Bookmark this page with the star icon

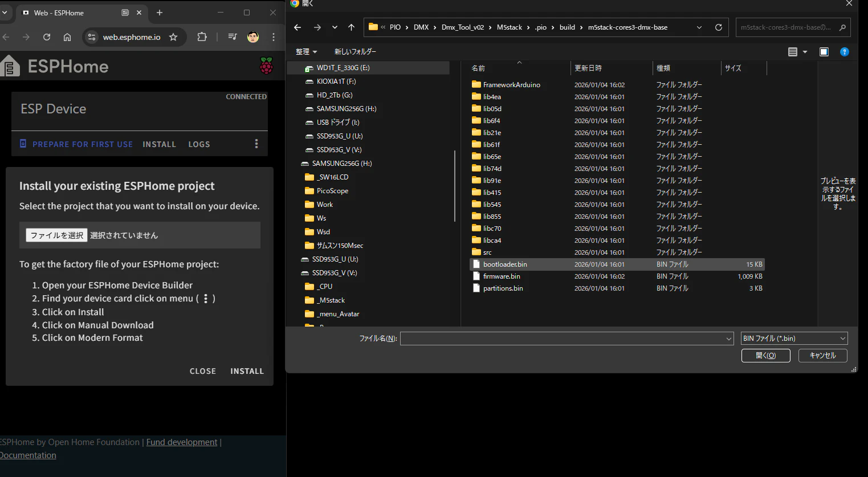[173, 37]
